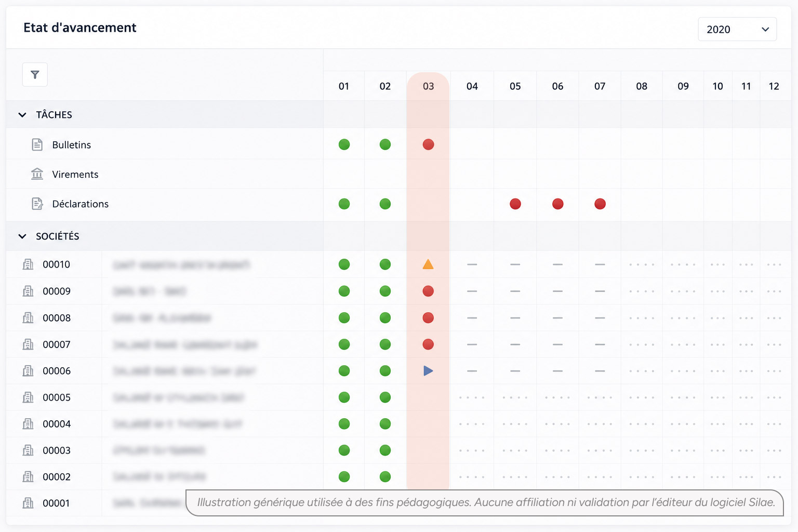798x532 pixels.
Task: Click red Déclarations dot under month 06
Action: [557, 204]
